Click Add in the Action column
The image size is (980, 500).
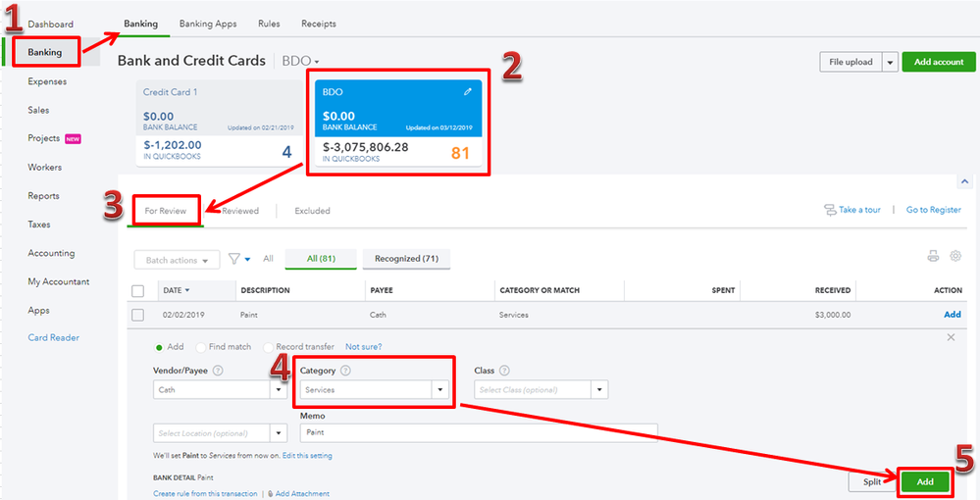[x=953, y=315]
